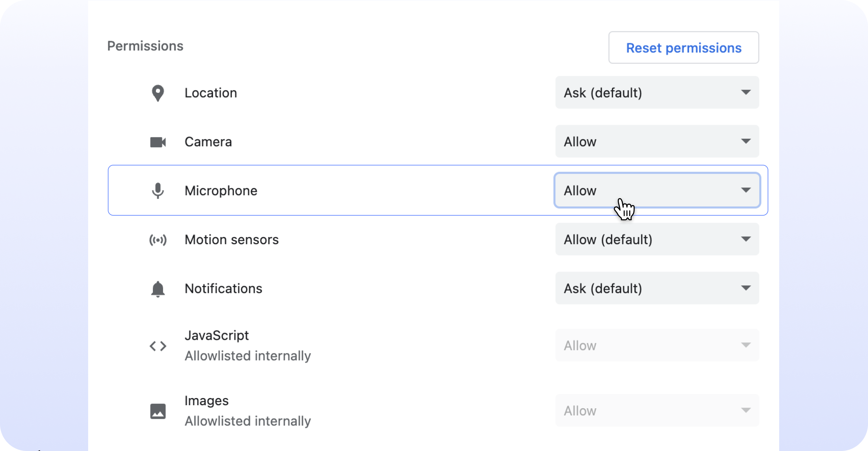Click the Camera icon

(x=158, y=142)
